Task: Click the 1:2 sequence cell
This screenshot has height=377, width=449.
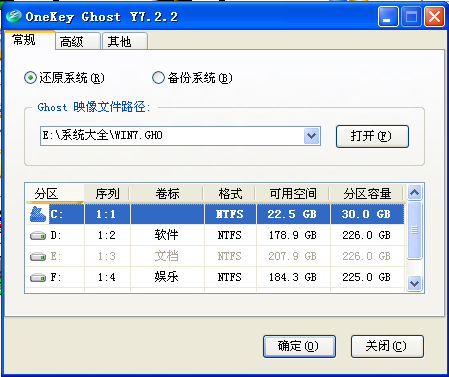Action: [x=107, y=236]
